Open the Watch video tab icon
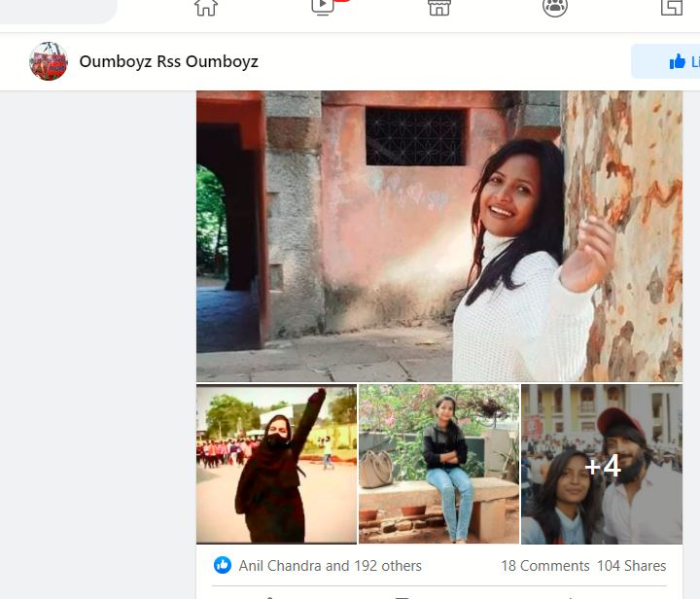This screenshot has height=599, width=700. click(323, 7)
